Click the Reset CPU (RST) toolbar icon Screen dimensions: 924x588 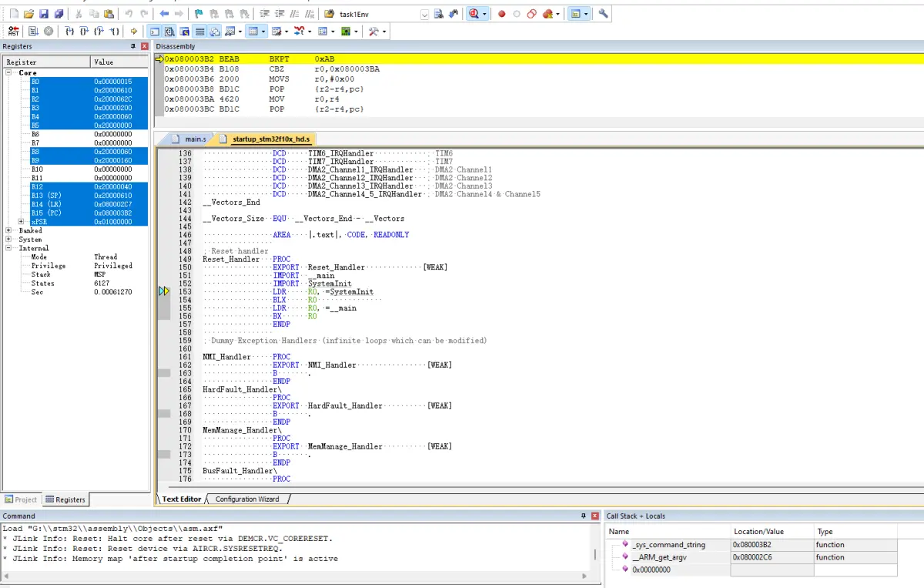(x=13, y=32)
